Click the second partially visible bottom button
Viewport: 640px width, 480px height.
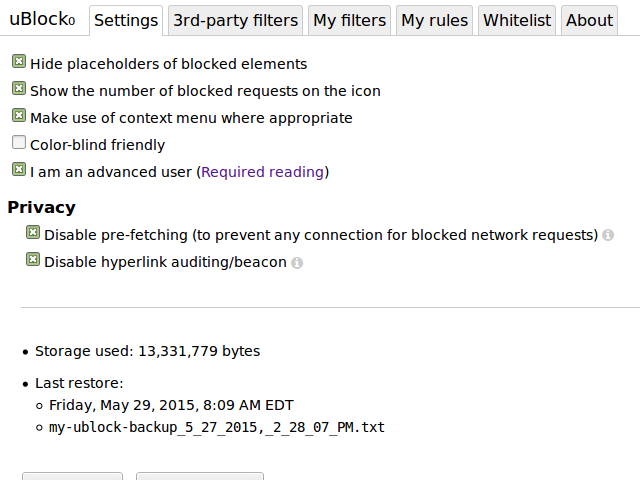coord(200,476)
